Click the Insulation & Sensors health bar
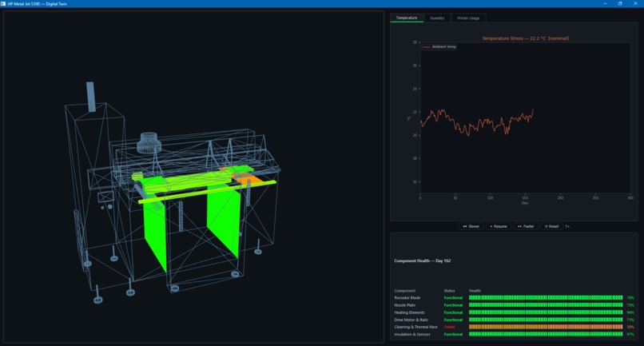Image resolution: width=644 pixels, height=346 pixels. point(546,335)
